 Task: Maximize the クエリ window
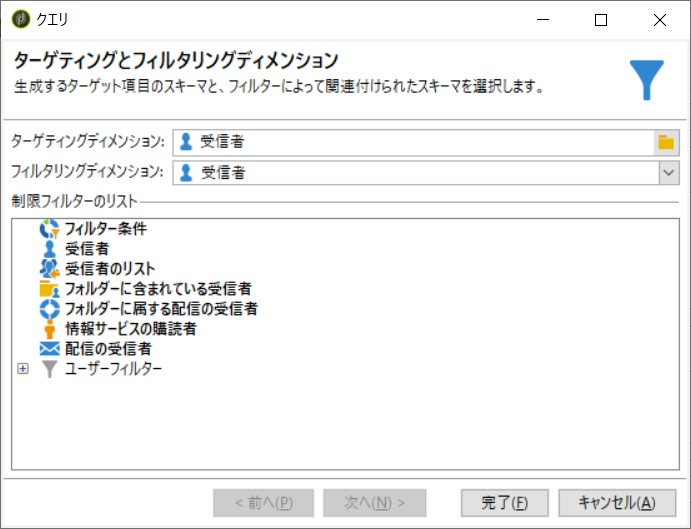point(601,20)
